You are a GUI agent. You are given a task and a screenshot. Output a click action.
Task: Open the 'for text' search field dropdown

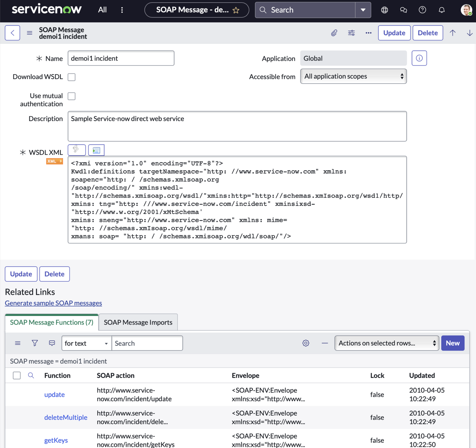point(87,343)
